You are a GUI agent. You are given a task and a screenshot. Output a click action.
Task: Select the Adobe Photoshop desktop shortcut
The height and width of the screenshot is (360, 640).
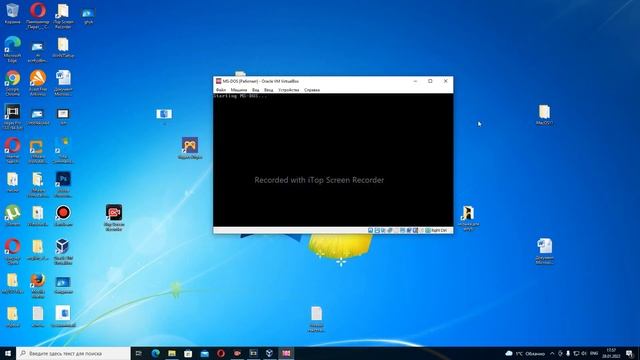coord(63,184)
